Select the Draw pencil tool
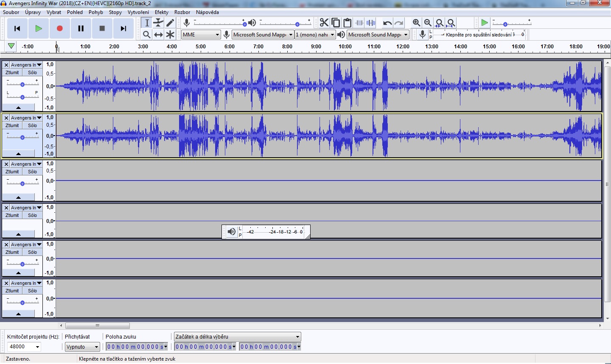This screenshot has width=611, height=364. tap(170, 23)
